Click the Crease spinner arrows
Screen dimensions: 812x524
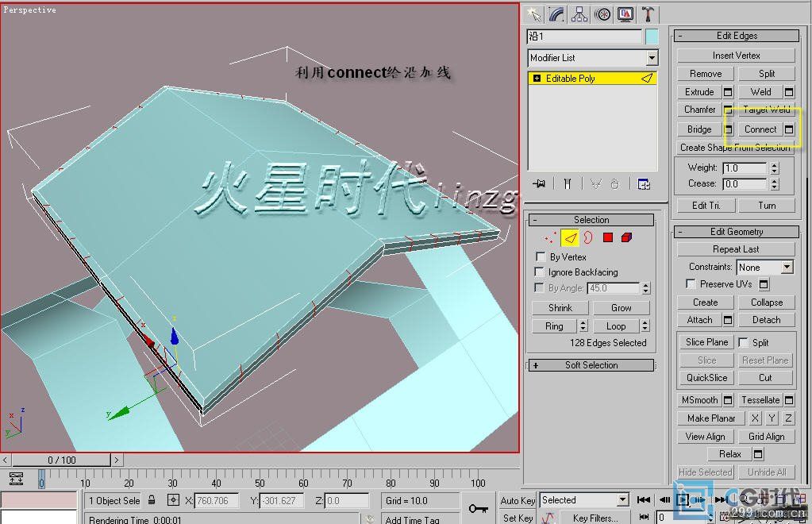click(774, 184)
